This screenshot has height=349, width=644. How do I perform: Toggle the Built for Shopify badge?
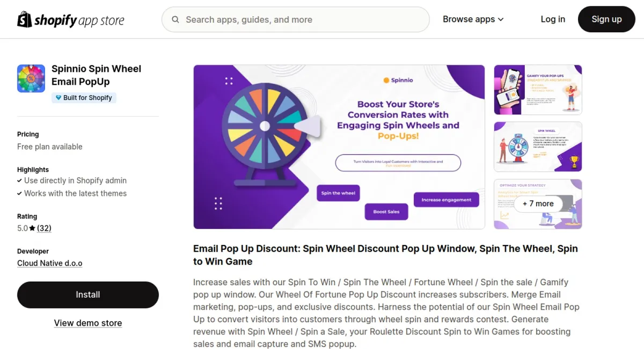(84, 98)
